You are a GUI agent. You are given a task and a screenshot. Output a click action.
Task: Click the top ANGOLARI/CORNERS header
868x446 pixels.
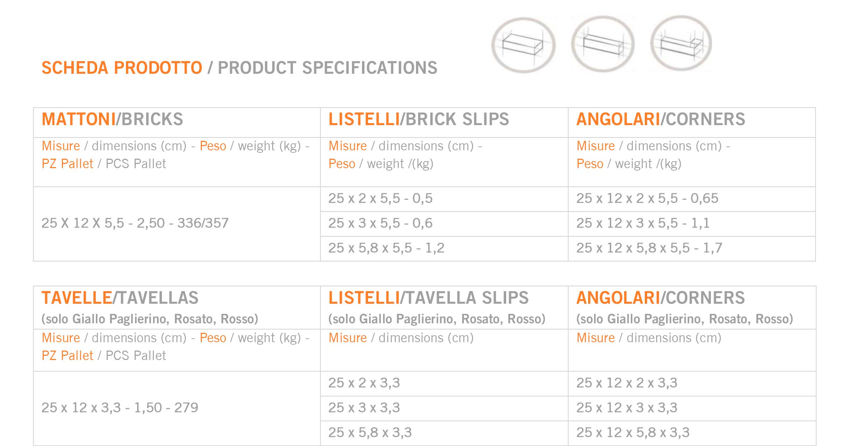click(661, 119)
